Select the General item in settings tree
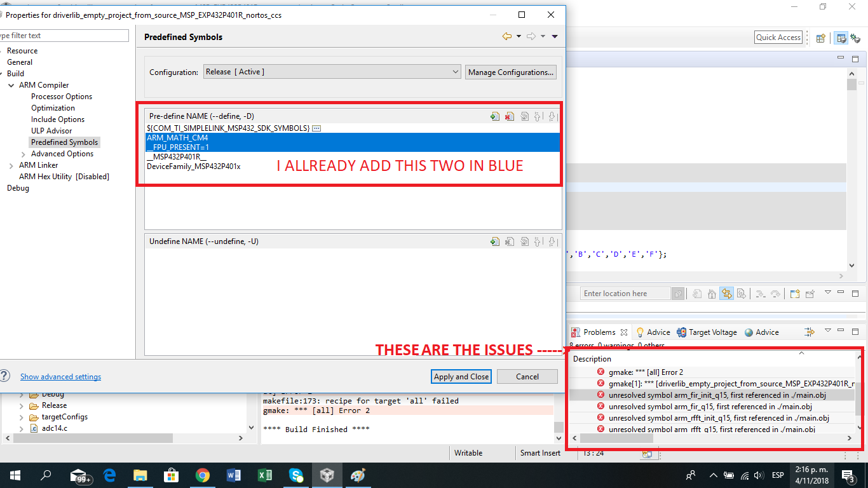The image size is (868, 488). point(20,62)
